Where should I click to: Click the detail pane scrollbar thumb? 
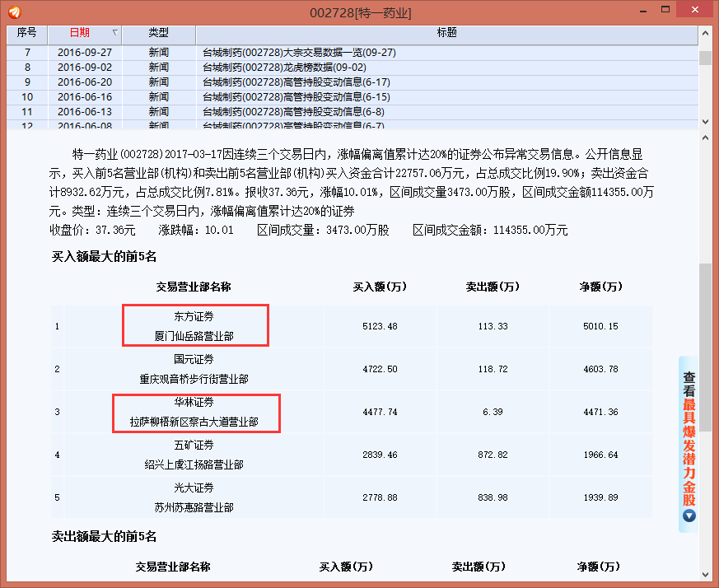705,348
